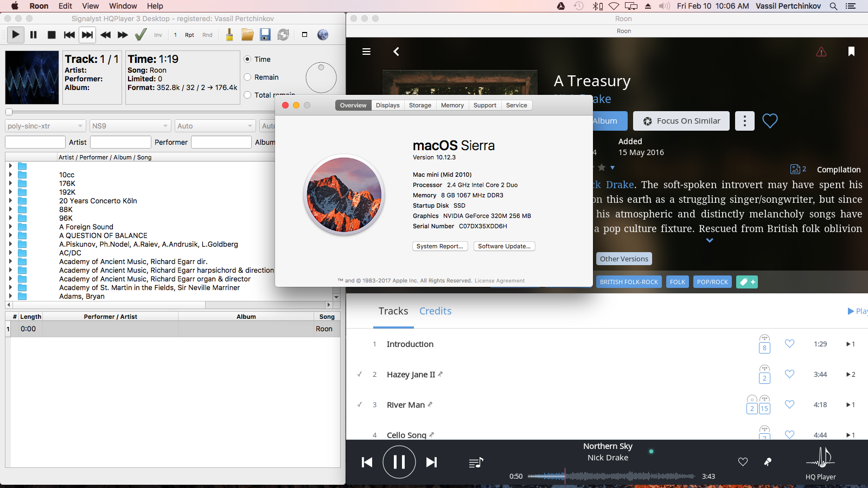Click the add tag icon in Roon
This screenshot has height=488, width=868.
tap(747, 282)
